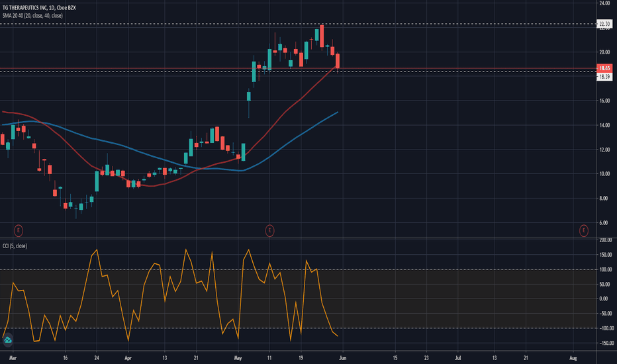This screenshot has height=364, width=617.
Task: Click the 8.00 price axis value
Action: point(604,199)
